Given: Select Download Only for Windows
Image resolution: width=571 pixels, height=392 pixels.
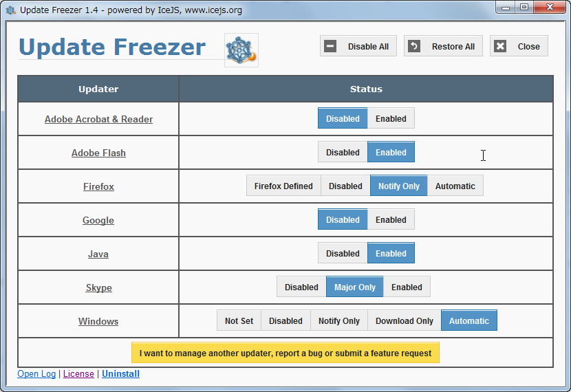Looking at the screenshot, I should [x=405, y=320].
